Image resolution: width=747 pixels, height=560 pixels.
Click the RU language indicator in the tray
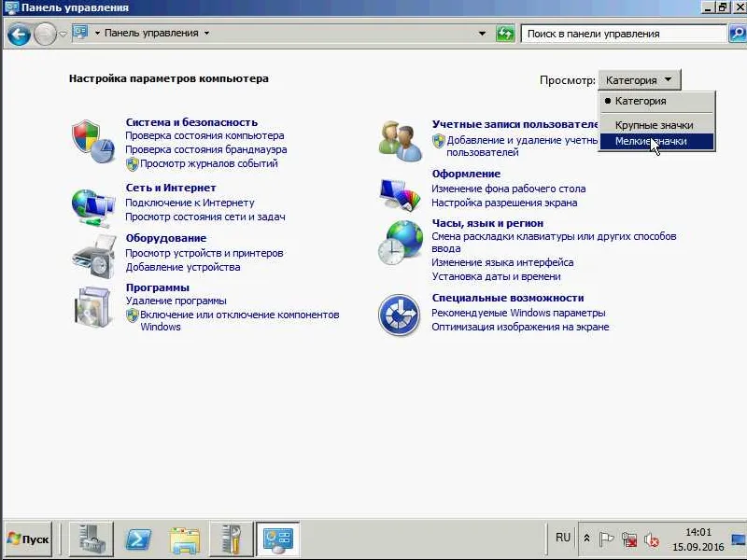tap(563, 538)
